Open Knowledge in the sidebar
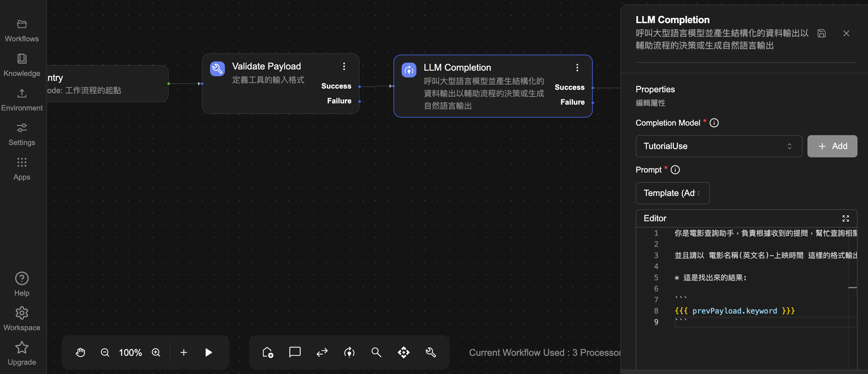 [22, 65]
